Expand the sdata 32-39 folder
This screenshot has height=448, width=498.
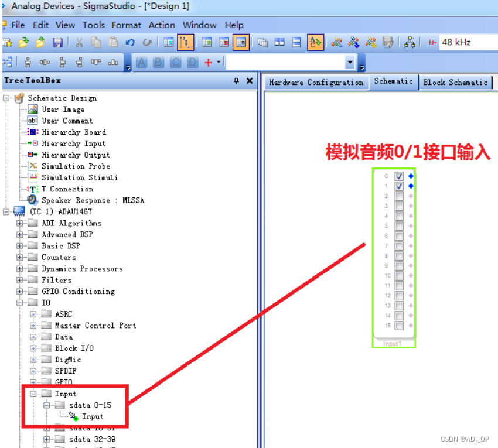point(47,439)
